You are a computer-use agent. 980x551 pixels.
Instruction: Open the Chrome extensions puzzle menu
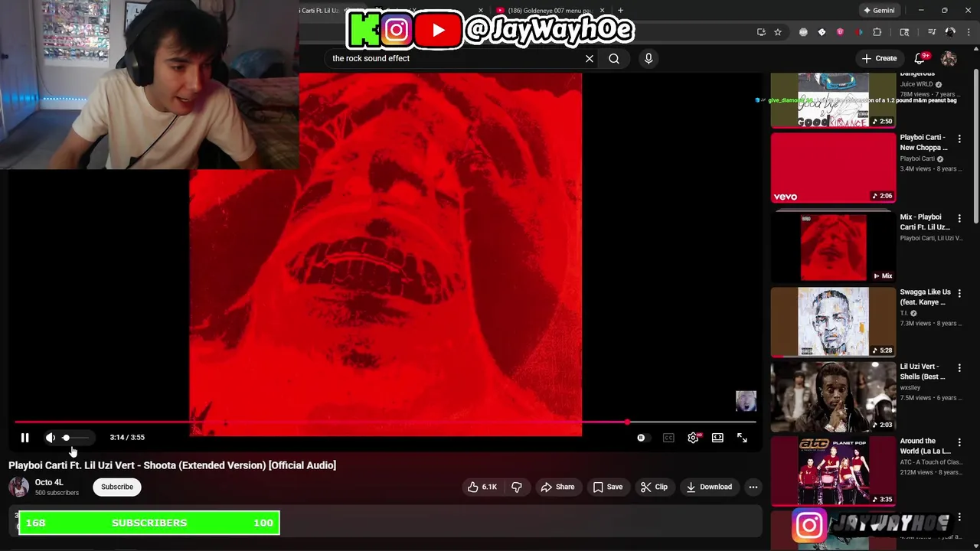877,32
